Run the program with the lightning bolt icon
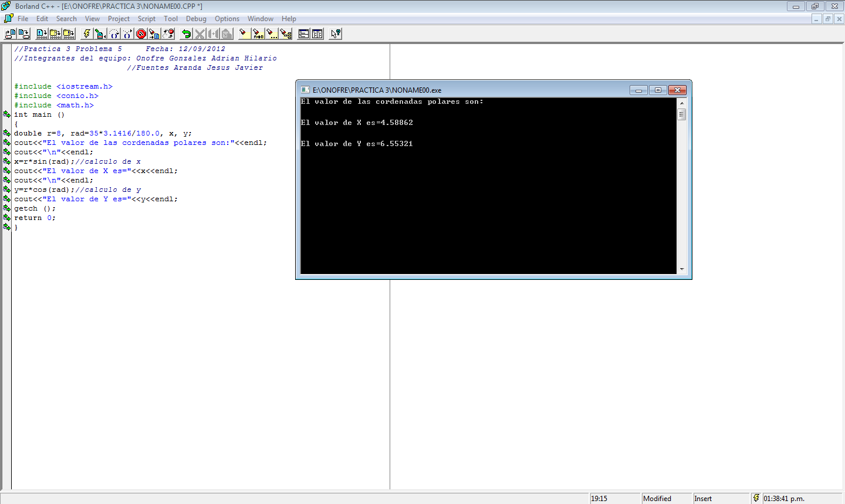Screen dimensions: 845x504 pos(87,33)
